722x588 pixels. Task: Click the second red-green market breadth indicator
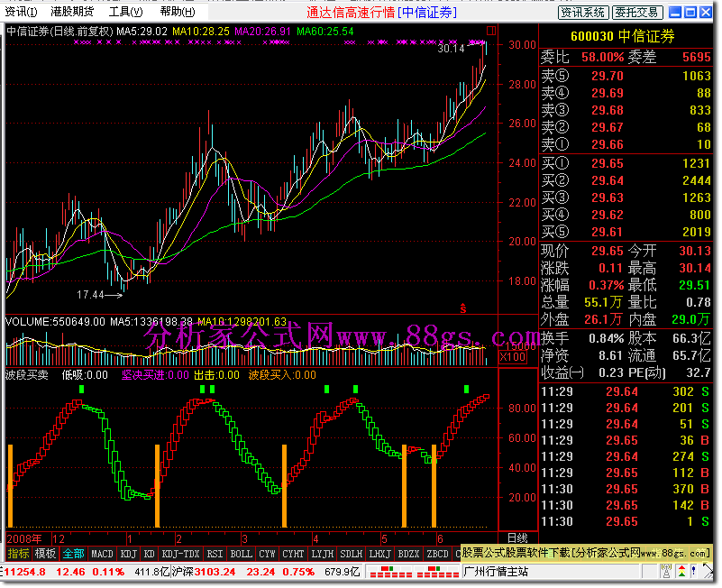pos(438,572)
